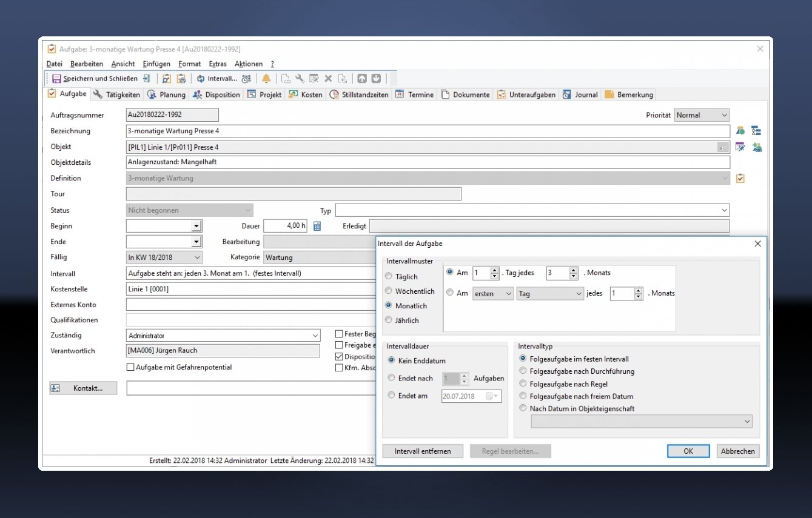
Task: Enable Aufgabe mit Gefahrenpotential checkbox
Action: [x=130, y=367]
